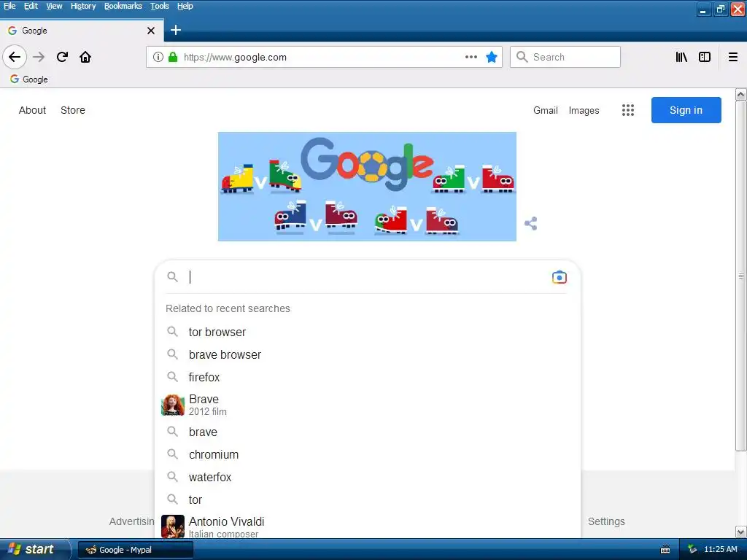
Task: Share the Google doodle
Action: pos(531,223)
